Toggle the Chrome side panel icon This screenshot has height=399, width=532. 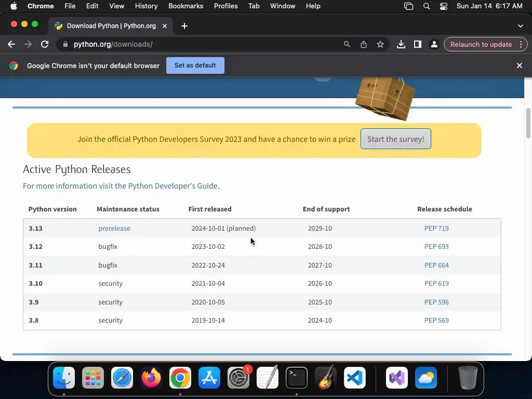click(x=417, y=45)
